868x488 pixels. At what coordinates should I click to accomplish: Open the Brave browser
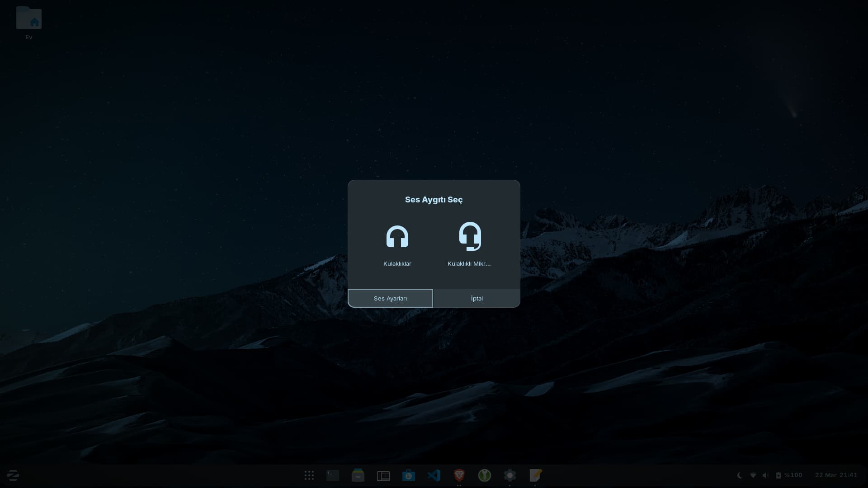[459, 475]
